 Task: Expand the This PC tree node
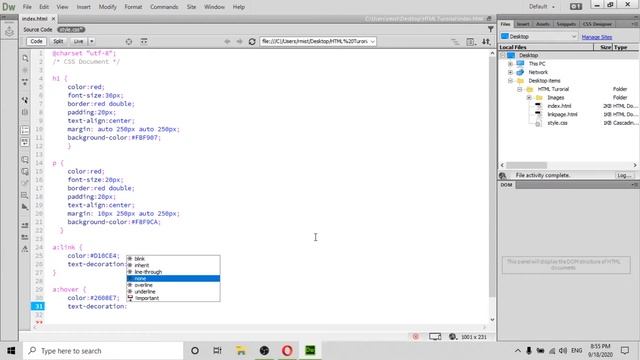point(510,64)
